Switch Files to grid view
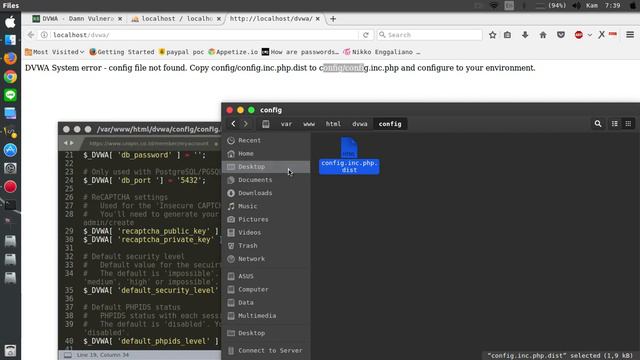Image resolution: width=640 pixels, height=360 pixels. [x=628, y=124]
